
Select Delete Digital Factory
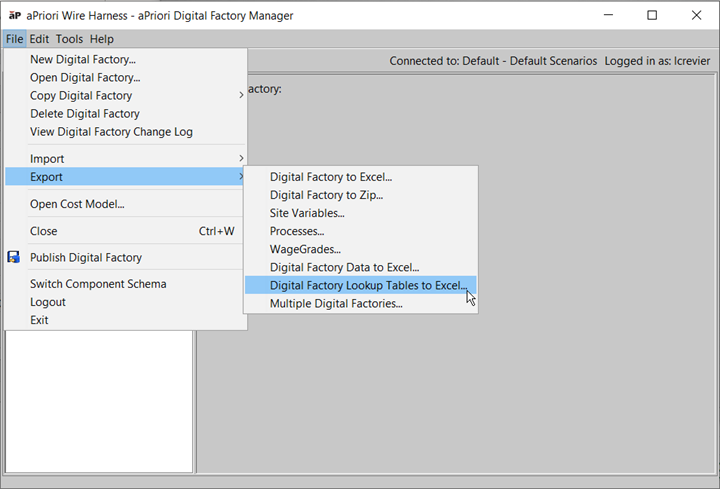(x=125, y=113)
